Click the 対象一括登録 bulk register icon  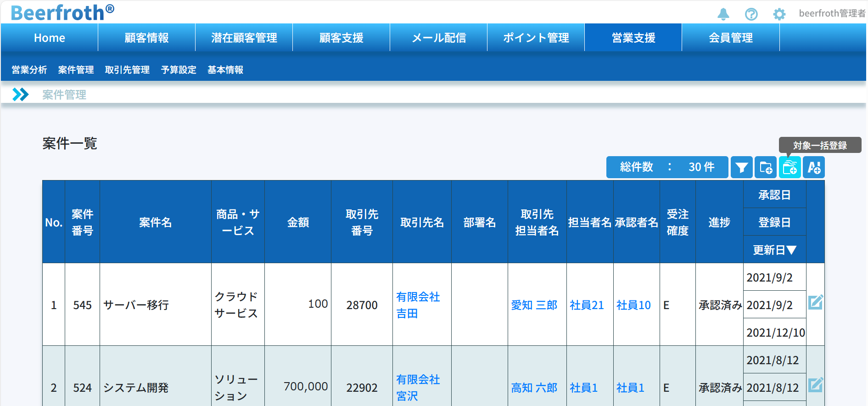(x=790, y=168)
